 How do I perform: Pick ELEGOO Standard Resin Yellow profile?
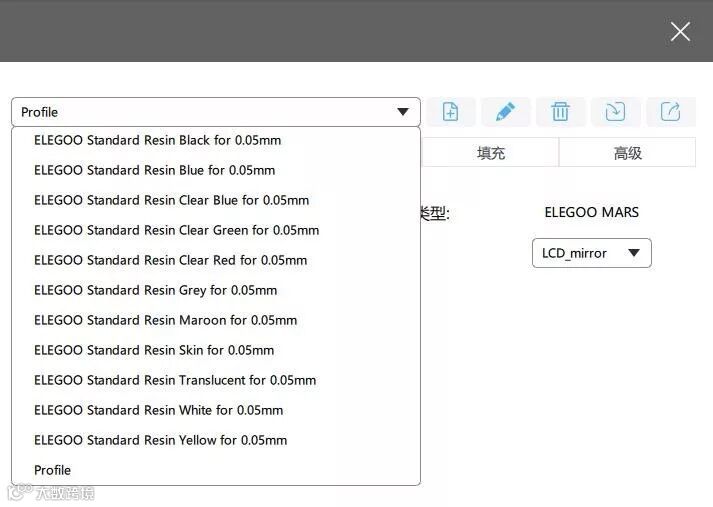click(x=216, y=440)
